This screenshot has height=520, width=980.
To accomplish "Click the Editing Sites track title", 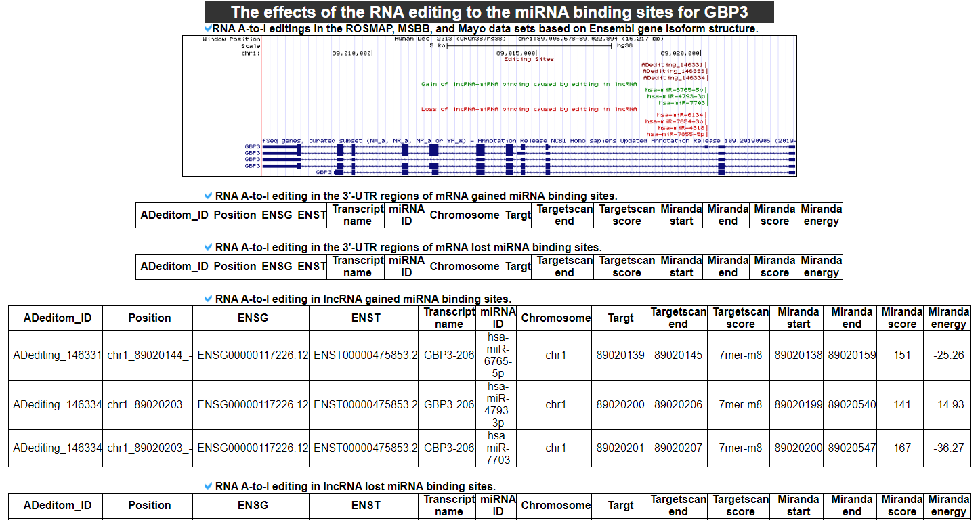I will click(529, 59).
